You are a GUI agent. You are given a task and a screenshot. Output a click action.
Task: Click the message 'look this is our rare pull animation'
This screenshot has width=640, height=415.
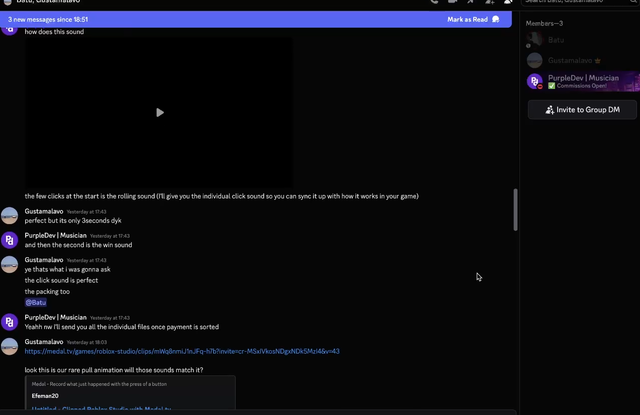(114, 370)
